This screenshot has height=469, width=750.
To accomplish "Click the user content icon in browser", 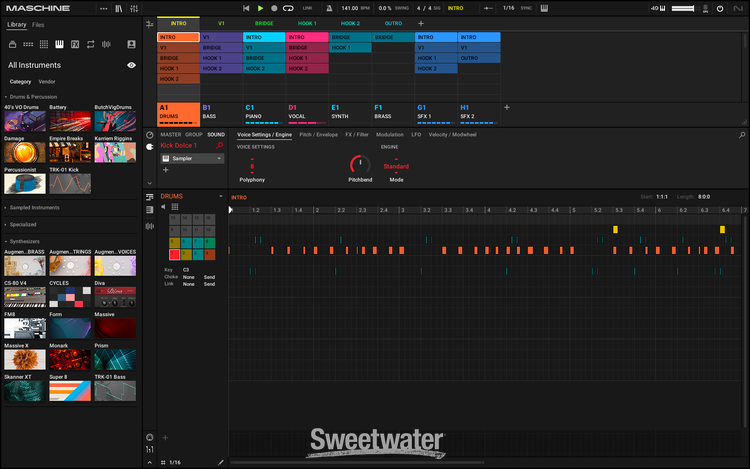I will coord(130,44).
